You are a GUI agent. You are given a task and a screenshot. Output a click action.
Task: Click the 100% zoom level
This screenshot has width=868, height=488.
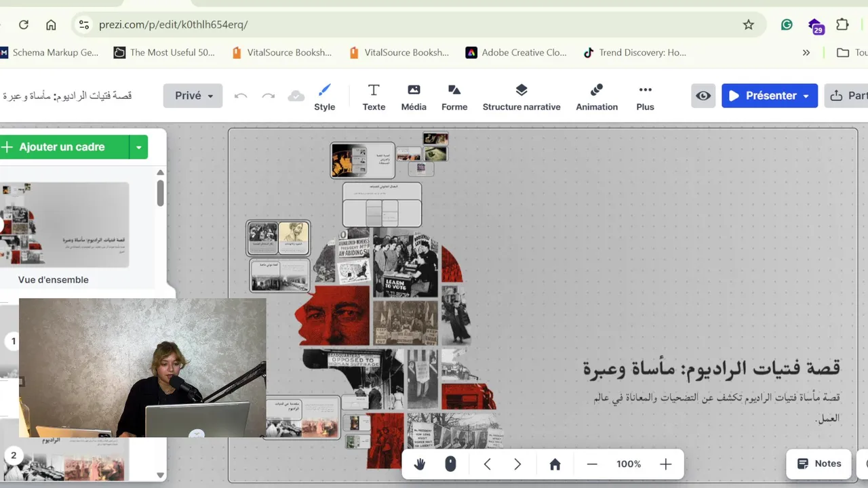629,464
